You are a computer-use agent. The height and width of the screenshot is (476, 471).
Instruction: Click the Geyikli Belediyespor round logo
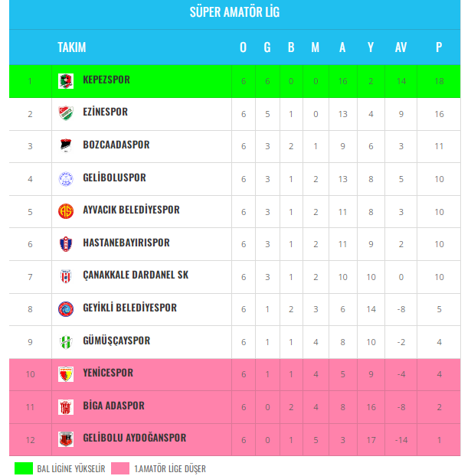pos(66,309)
